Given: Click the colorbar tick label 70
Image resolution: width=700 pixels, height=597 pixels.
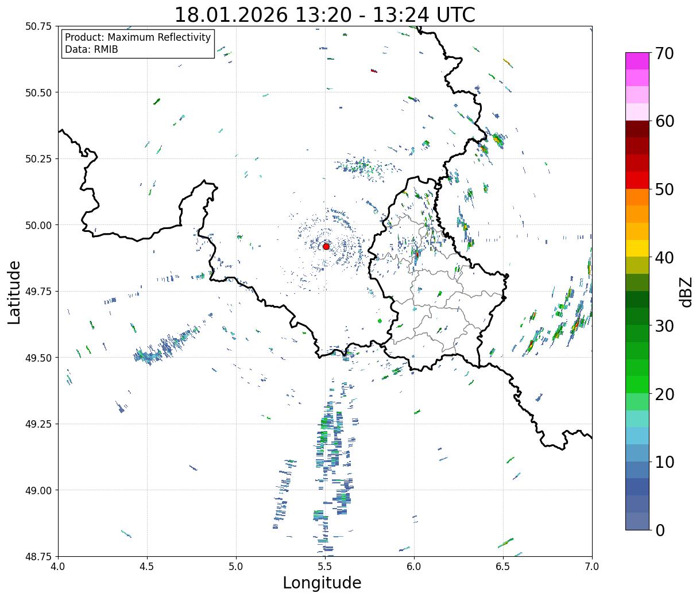Looking at the screenshot, I should coord(664,53).
